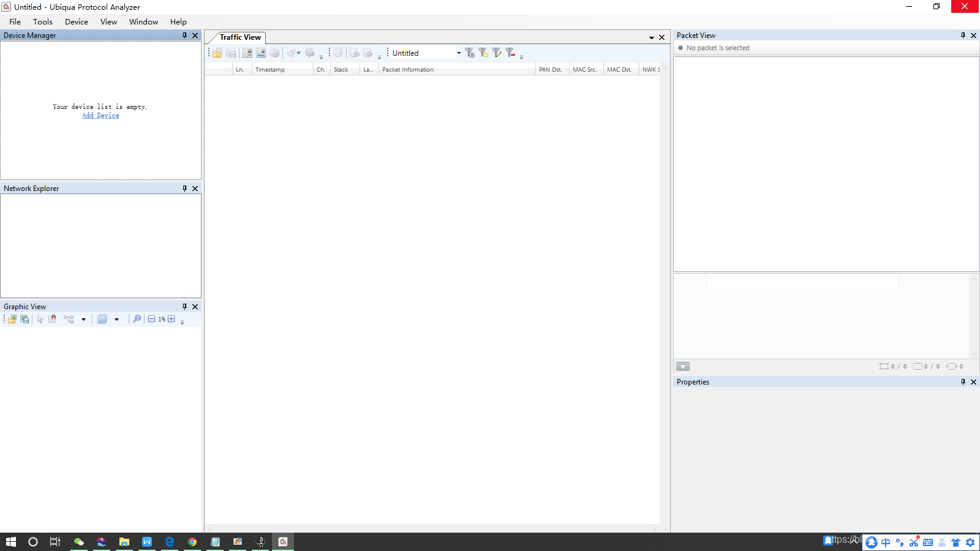Open the Window menu
The height and width of the screenshot is (551, 980).
point(143,22)
